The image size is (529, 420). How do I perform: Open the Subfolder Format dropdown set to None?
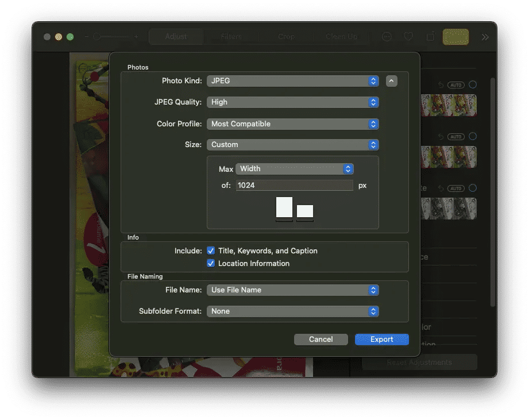292,311
